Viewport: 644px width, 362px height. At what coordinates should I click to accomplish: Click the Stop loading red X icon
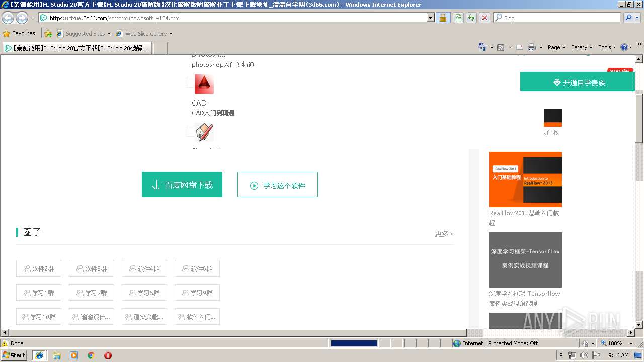(x=485, y=18)
